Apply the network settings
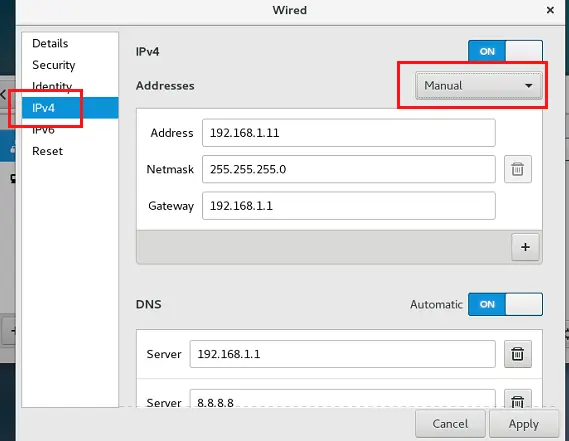Image resolution: width=569 pixels, height=441 pixels. [x=524, y=424]
